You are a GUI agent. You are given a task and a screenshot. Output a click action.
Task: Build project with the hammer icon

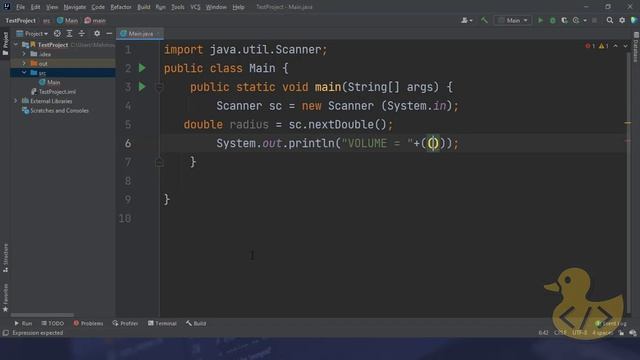[x=484, y=20]
